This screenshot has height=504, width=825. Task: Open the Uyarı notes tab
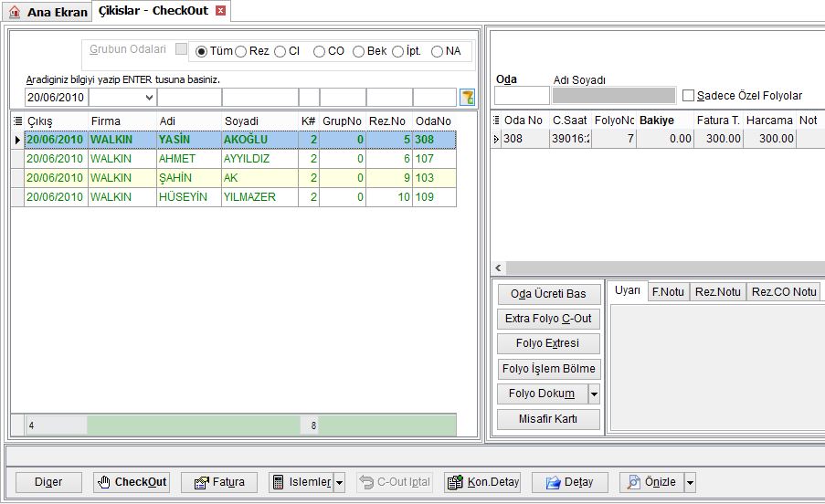click(627, 290)
